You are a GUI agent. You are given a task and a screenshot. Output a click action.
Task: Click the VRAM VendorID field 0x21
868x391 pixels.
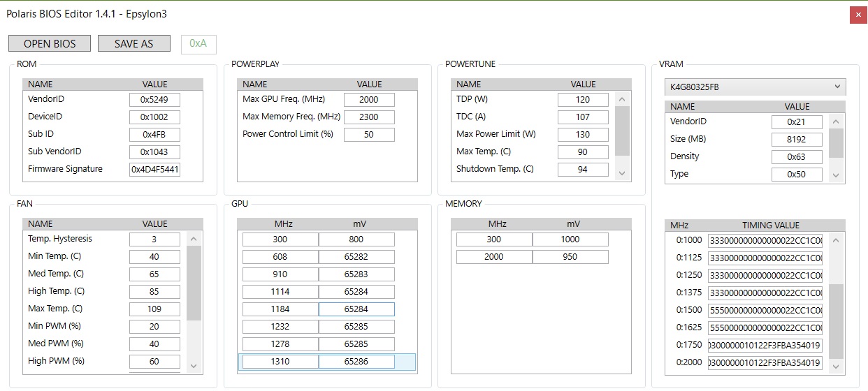coord(797,121)
